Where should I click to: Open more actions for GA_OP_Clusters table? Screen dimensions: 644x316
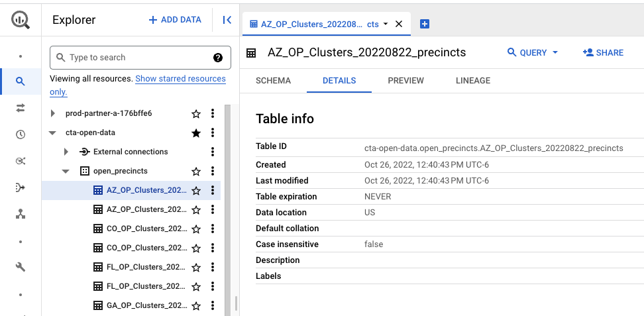pyautogui.click(x=212, y=305)
